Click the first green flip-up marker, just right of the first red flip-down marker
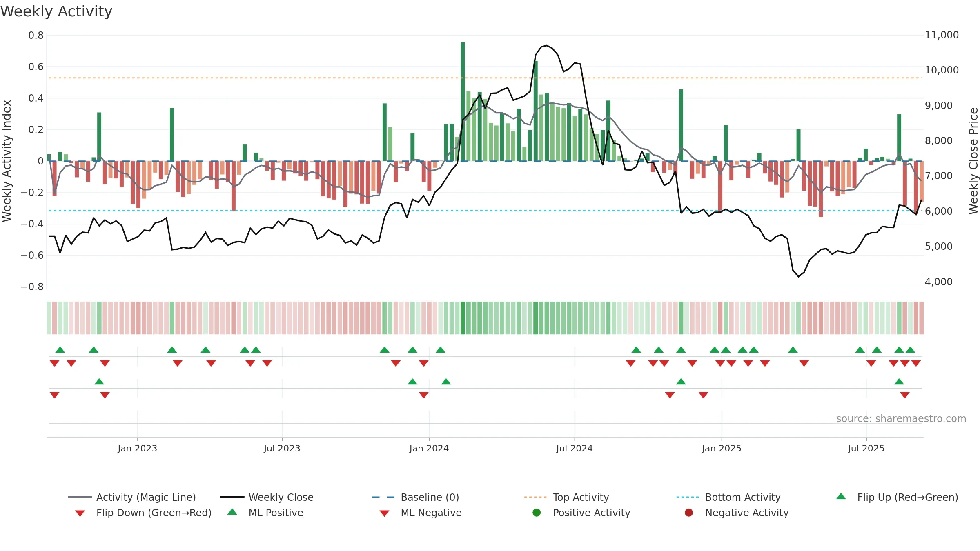 pyautogui.click(x=60, y=350)
